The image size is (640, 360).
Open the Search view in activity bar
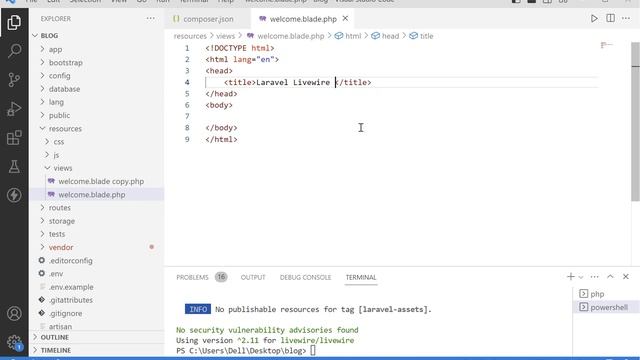click(x=14, y=51)
